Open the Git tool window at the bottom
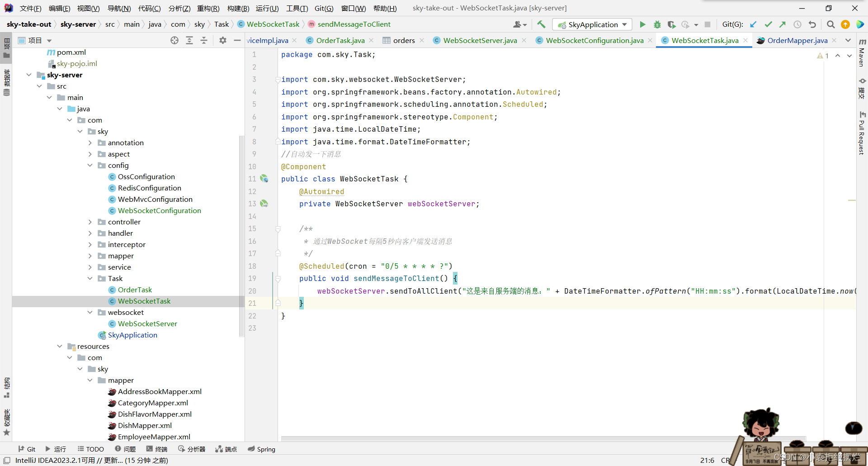The image size is (868, 466). coord(27,449)
